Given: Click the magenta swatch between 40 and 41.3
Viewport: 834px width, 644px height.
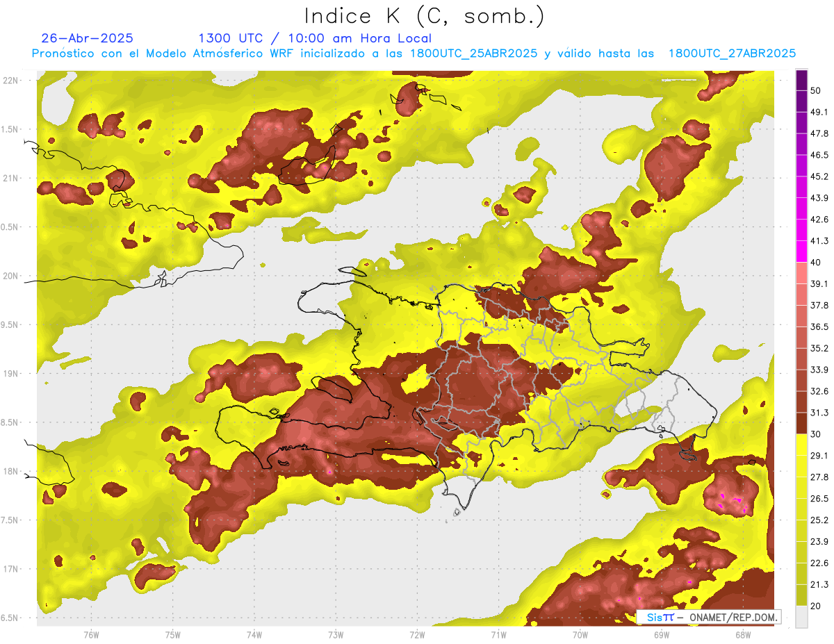Looking at the screenshot, I should click(801, 251).
